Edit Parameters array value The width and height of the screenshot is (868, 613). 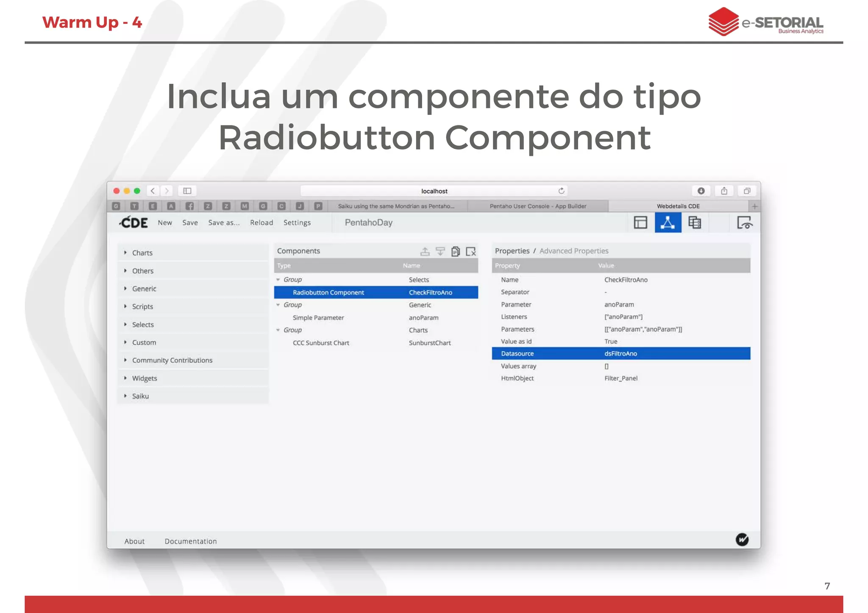643,329
